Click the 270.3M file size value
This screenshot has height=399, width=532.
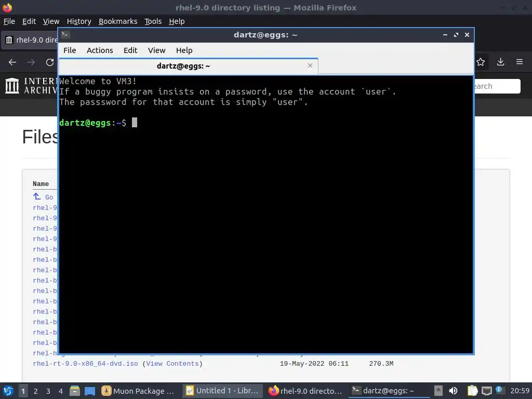pyautogui.click(x=381, y=364)
